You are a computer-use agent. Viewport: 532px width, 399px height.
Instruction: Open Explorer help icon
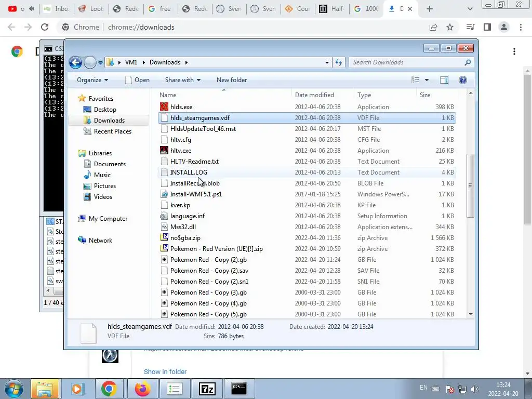463,79
